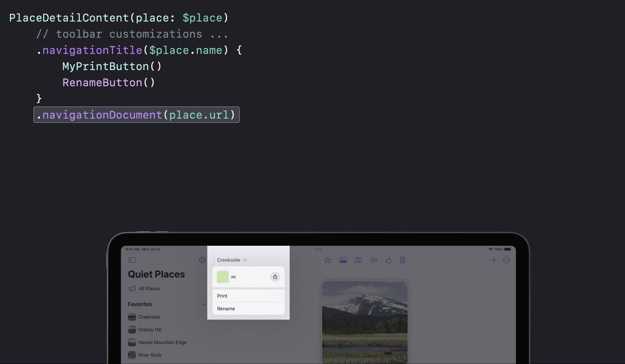Tap the thumbs up icon
The height and width of the screenshot is (364, 625).
point(388,260)
